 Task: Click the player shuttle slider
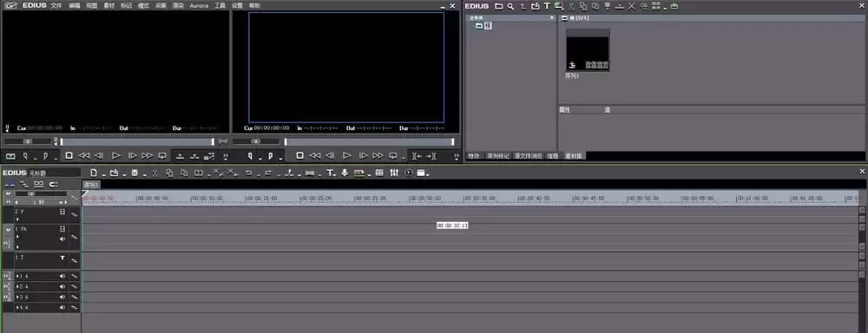click(x=29, y=141)
